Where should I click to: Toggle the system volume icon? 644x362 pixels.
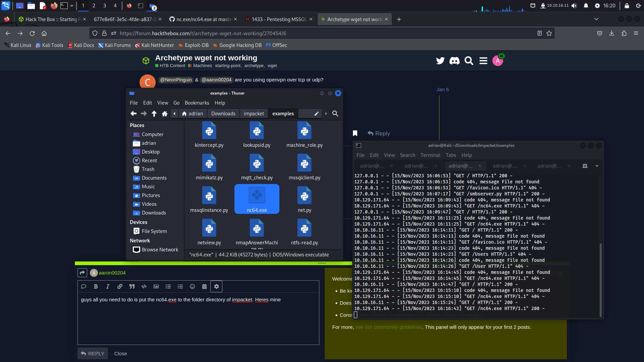[x=574, y=6]
